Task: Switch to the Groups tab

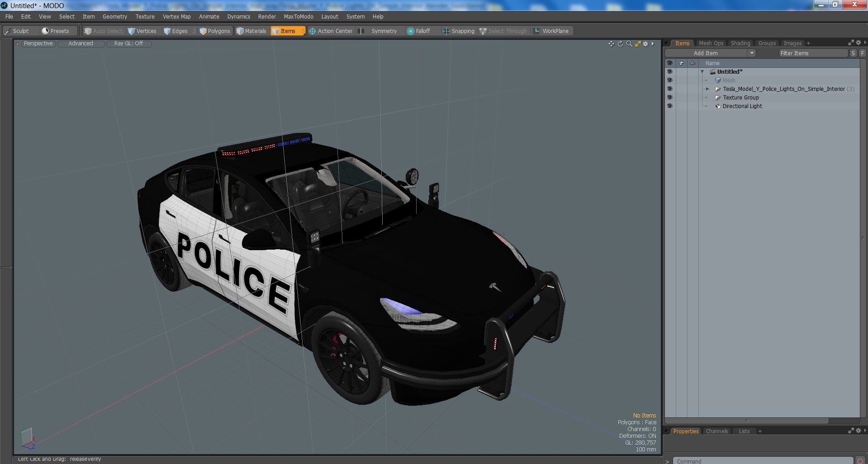Action: pyautogui.click(x=767, y=43)
